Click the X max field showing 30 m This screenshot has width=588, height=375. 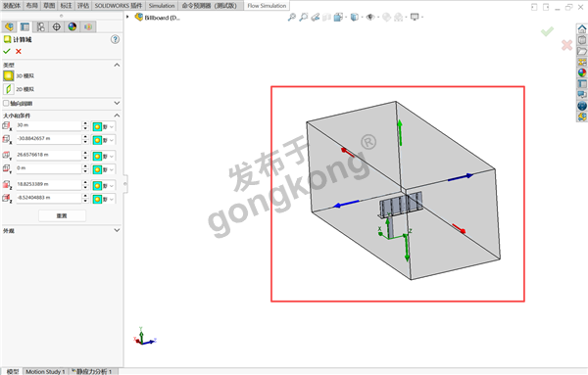click(48, 125)
